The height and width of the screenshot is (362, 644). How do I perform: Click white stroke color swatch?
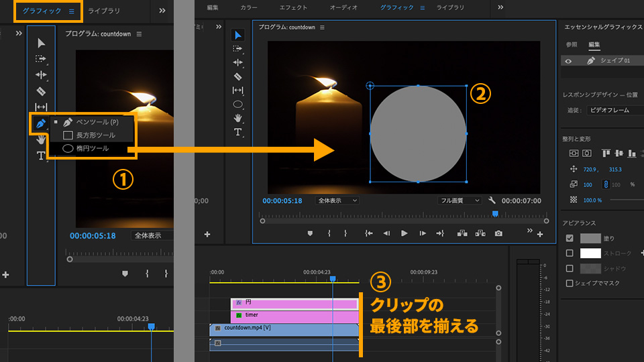[x=590, y=253]
